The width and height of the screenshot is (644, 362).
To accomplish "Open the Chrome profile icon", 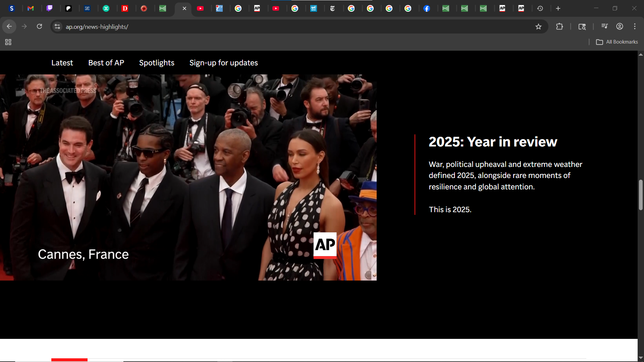I will [x=620, y=26].
